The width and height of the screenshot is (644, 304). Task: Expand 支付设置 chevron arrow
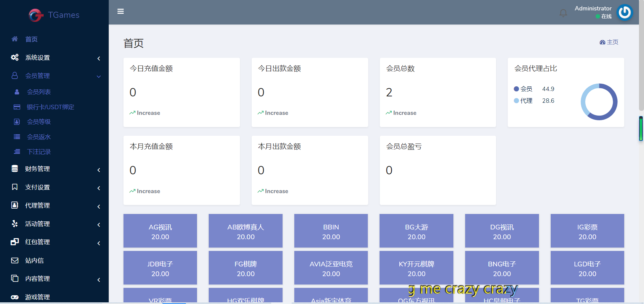(x=99, y=188)
